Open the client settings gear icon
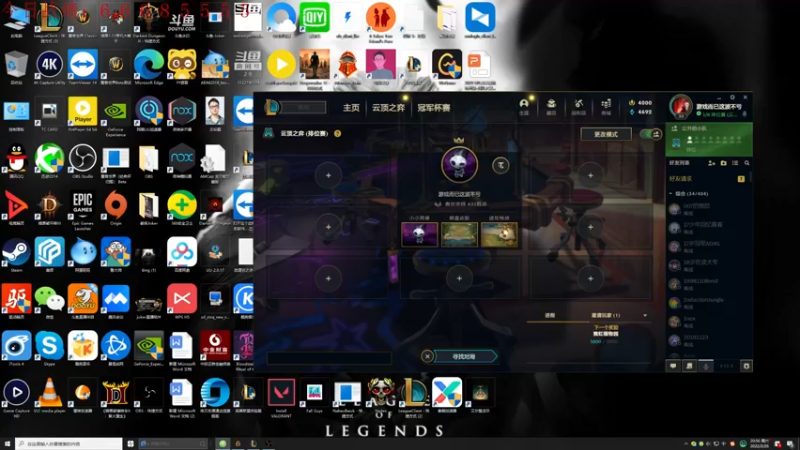 coord(732,97)
